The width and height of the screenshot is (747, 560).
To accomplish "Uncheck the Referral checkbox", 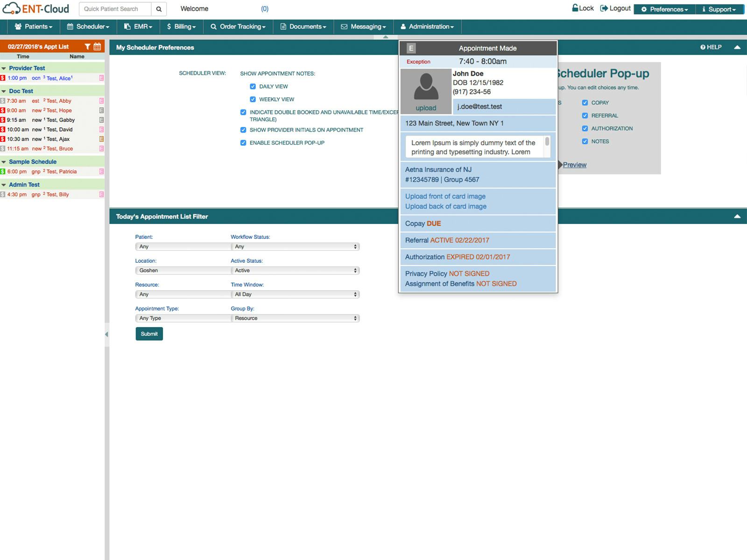I will point(585,116).
